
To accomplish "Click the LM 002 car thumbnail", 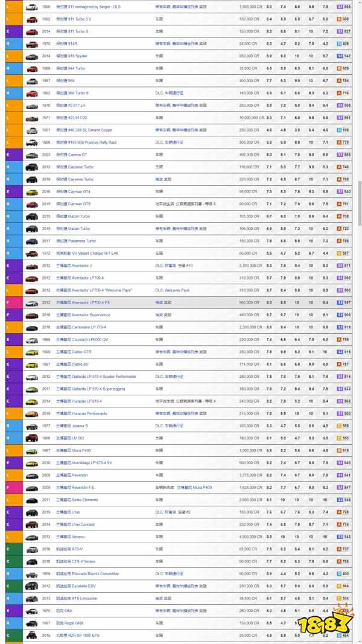I will coord(31,438).
